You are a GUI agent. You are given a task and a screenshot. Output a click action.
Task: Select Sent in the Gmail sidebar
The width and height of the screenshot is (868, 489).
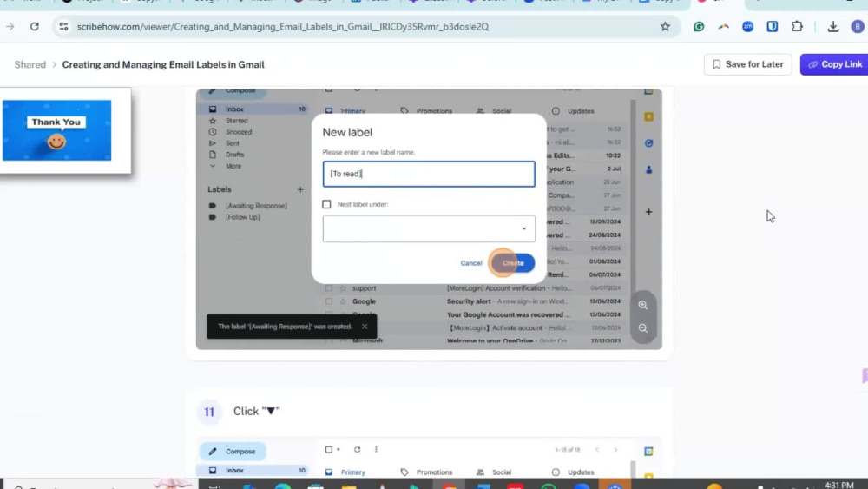[x=232, y=143]
